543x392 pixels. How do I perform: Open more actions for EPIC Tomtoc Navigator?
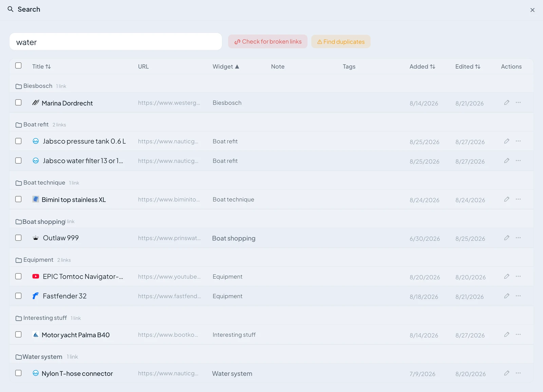(518, 277)
